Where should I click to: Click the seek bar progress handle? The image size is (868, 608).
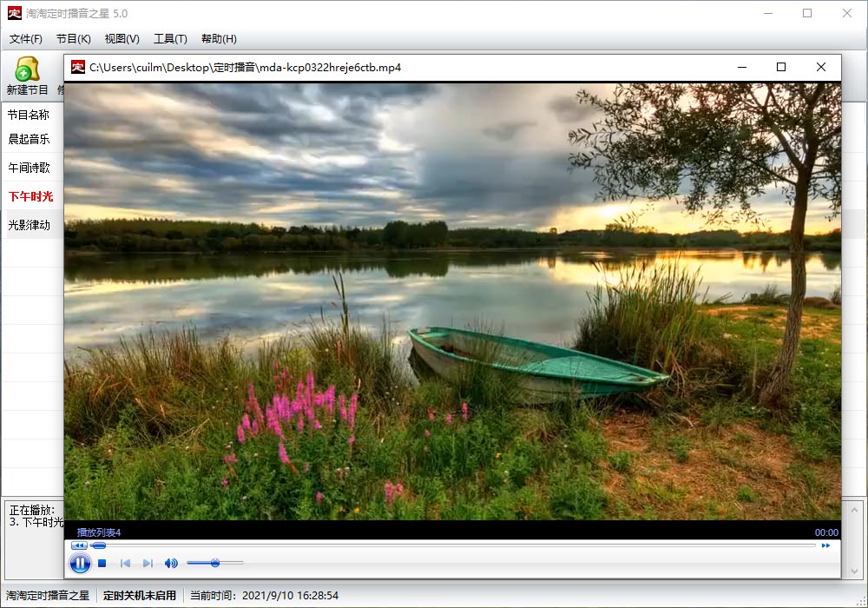(99, 545)
